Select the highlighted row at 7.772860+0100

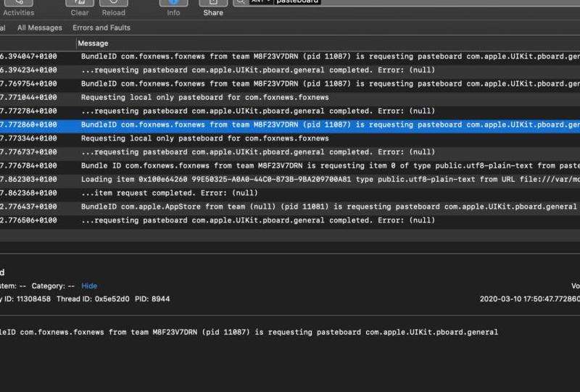(x=290, y=125)
